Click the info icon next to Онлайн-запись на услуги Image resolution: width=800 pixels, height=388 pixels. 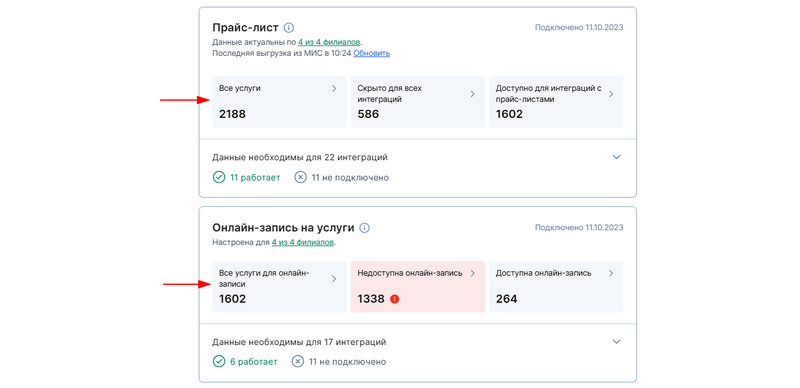pos(364,228)
